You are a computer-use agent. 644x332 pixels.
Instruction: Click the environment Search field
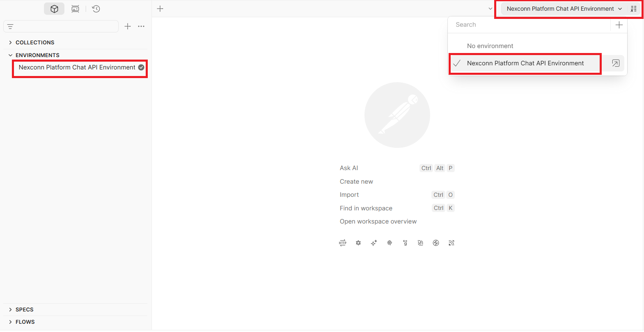529,25
